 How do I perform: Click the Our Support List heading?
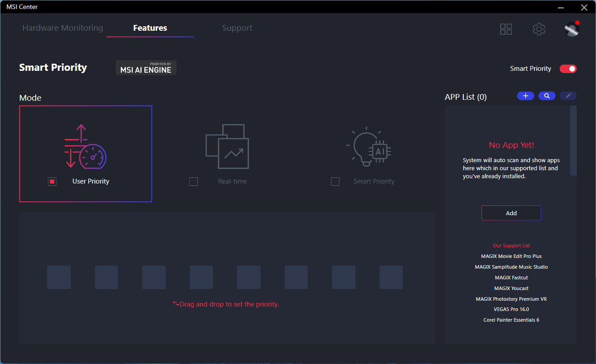[511, 245]
